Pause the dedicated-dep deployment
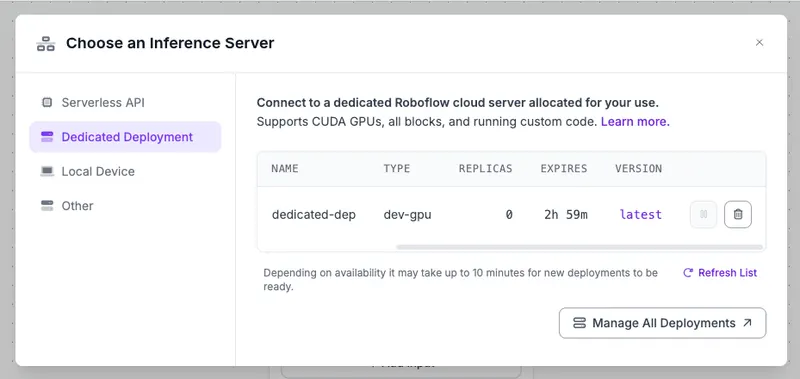 (x=704, y=215)
